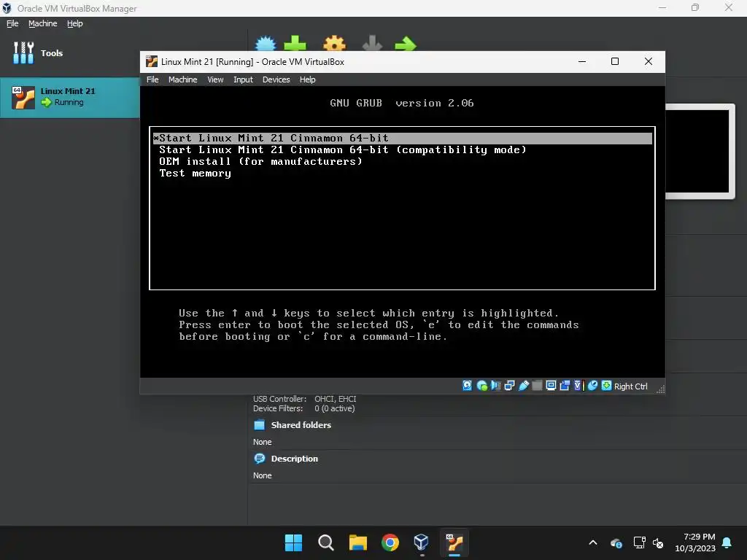The width and height of the screenshot is (747, 560).
Task: Open File Explorer from taskbar
Action: (x=357, y=542)
